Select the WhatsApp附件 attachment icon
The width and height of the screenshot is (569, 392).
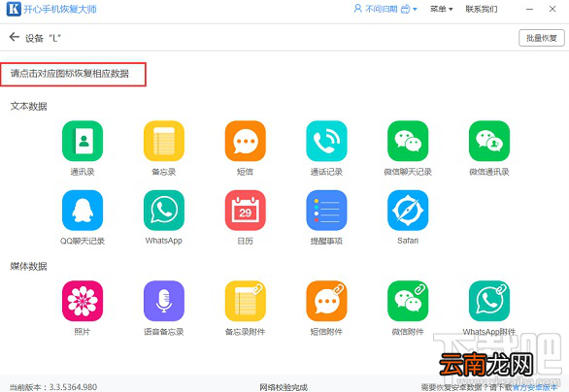point(489,301)
